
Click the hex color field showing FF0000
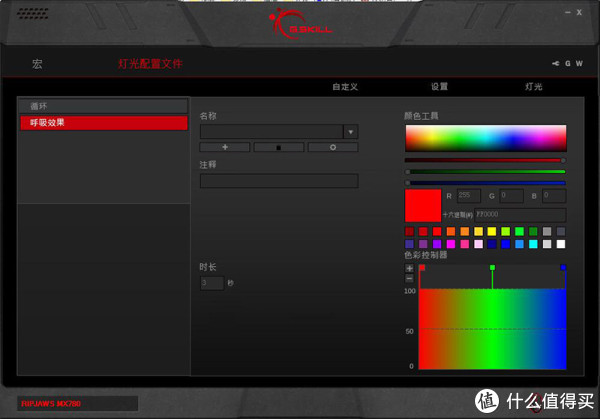click(520, 215)
